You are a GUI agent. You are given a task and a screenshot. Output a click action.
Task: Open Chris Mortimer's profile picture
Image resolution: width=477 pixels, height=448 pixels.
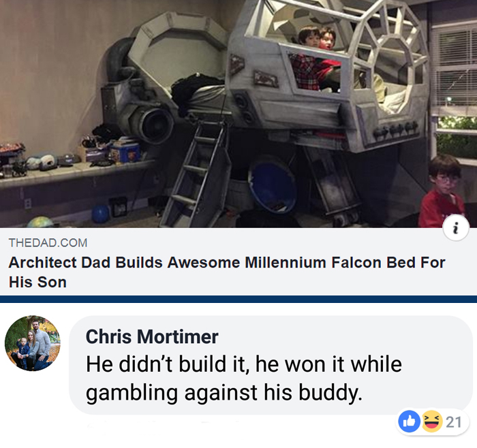coord(33,343)
